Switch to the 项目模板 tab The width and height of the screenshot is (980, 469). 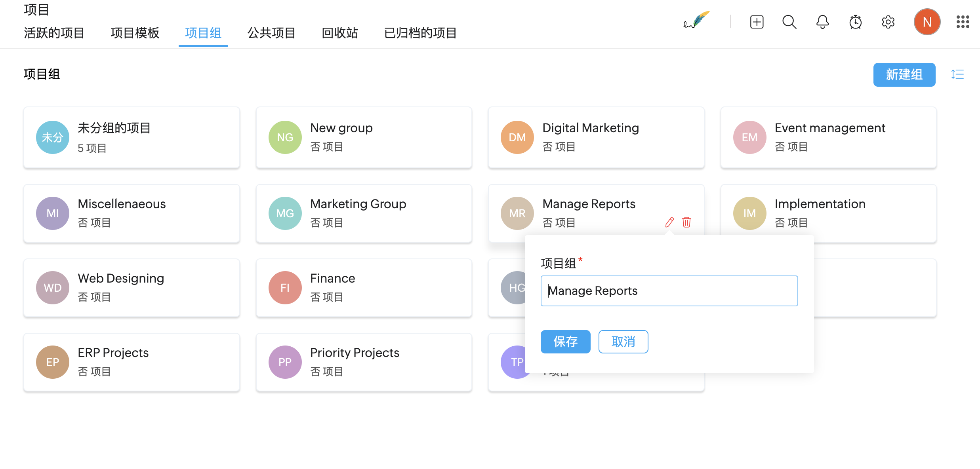(x=135, y=33)
